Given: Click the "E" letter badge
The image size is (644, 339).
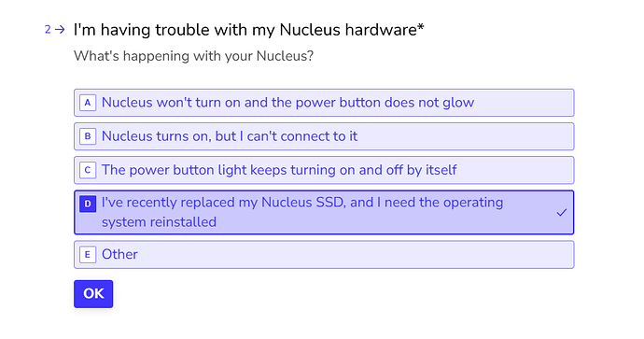Looking at the screenshot, I should 88,255.
